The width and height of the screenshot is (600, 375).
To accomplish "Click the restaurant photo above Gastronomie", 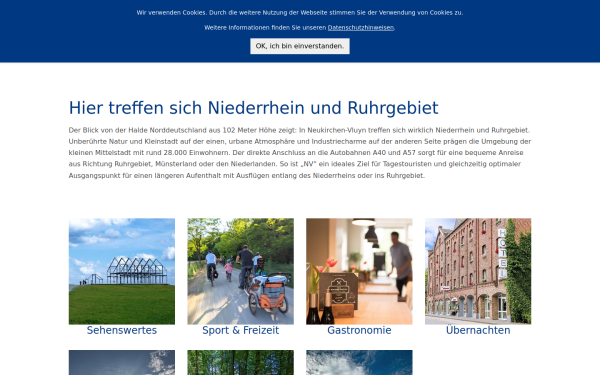I will coord(359,271).
